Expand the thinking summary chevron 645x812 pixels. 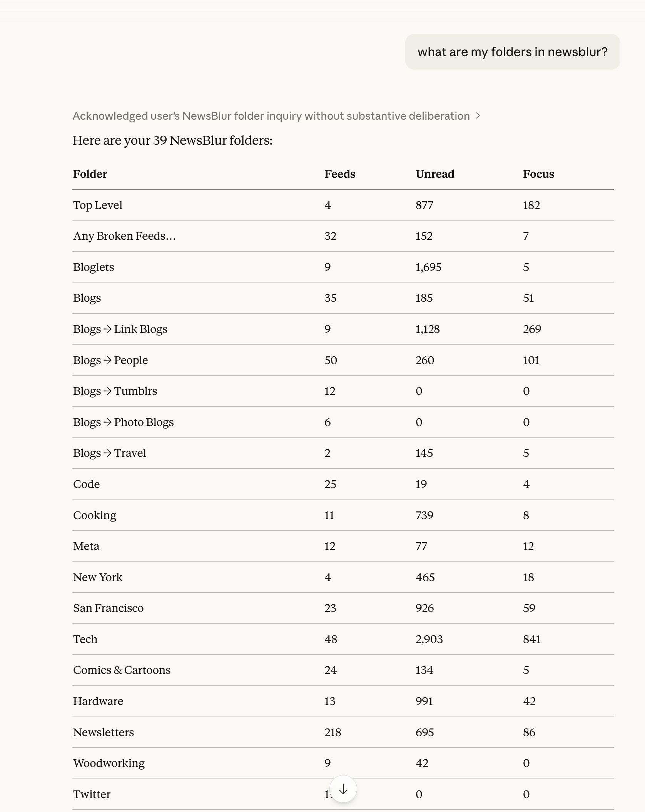pyautogui.click(x=478, y=116)
